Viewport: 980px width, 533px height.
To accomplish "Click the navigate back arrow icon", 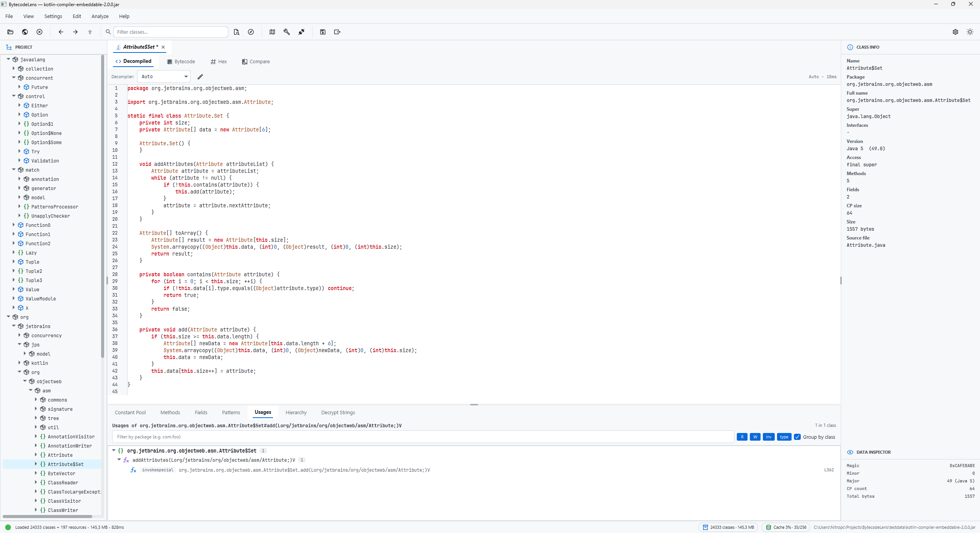I will point(61,32).
